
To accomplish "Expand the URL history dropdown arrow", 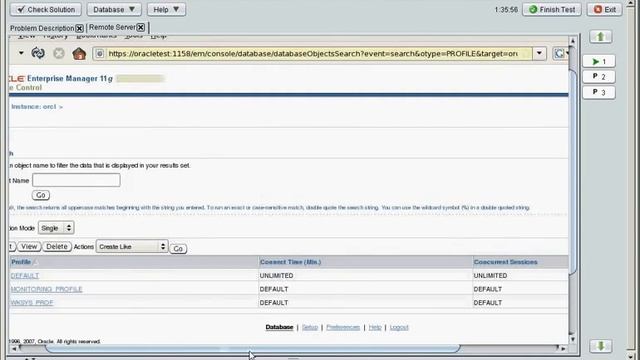I will [x=539, y=53].
